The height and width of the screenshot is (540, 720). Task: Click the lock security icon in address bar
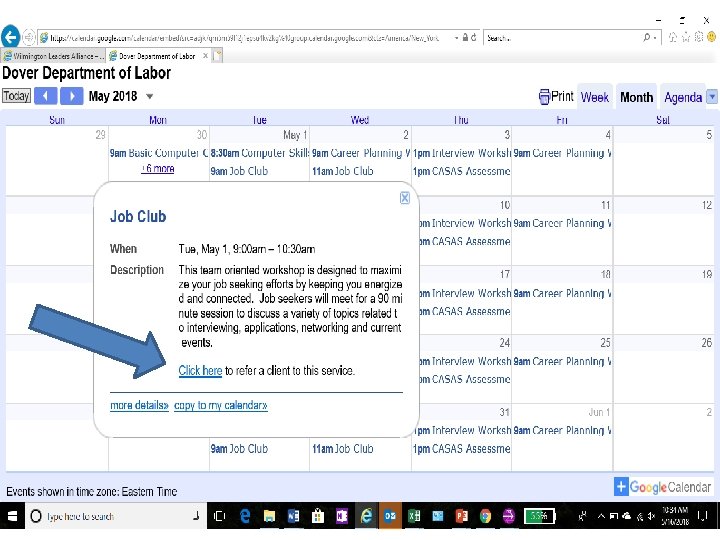click(465, 37)
